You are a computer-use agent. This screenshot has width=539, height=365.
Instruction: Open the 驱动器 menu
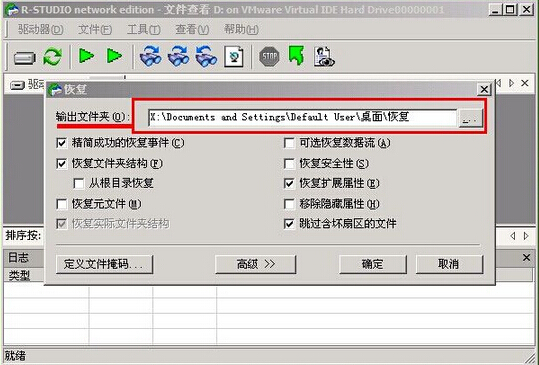(41, 29)
